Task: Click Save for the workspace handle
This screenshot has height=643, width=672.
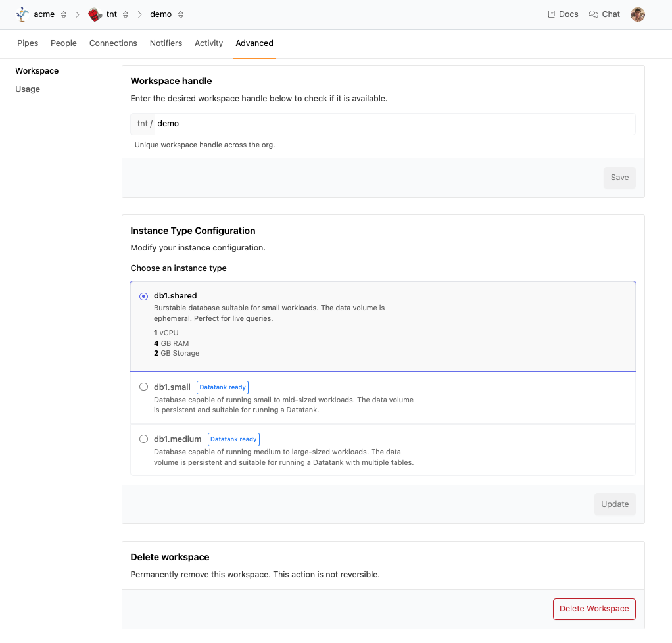Action: pyautogui.click(x=619, y=178)
